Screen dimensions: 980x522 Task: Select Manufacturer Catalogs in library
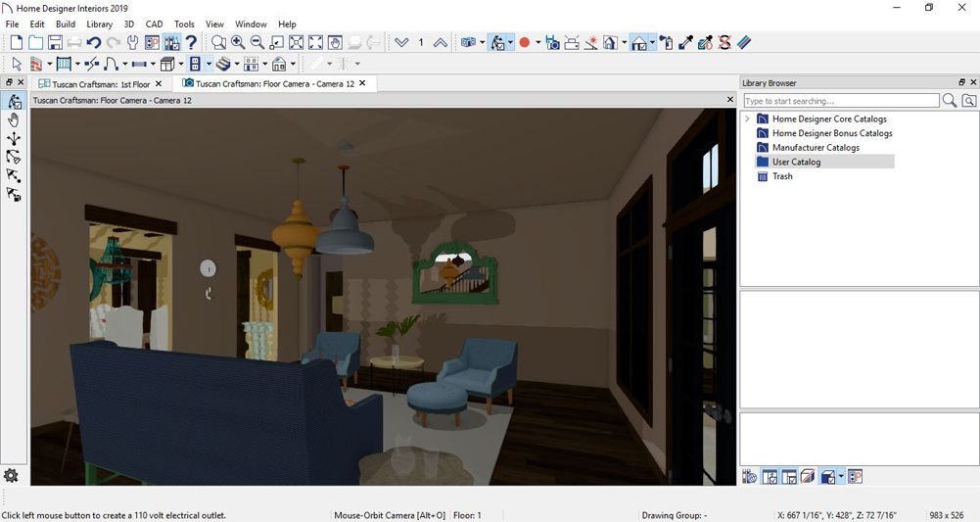(816, 147)
